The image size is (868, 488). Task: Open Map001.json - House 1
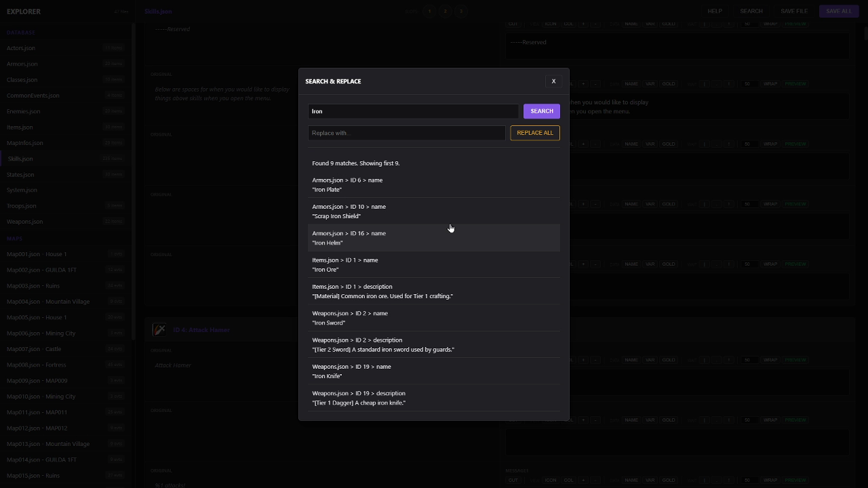(65, 254)
